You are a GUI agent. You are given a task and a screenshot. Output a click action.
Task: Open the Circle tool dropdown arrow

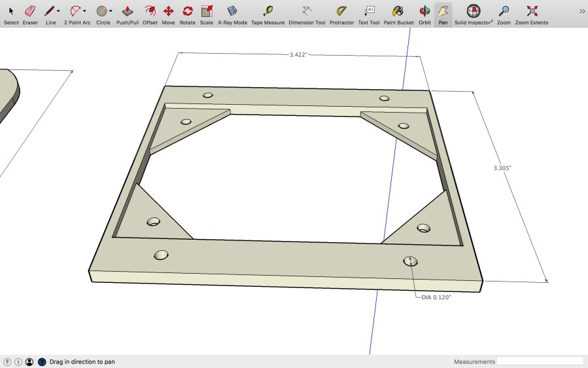(x=111, y=11)
